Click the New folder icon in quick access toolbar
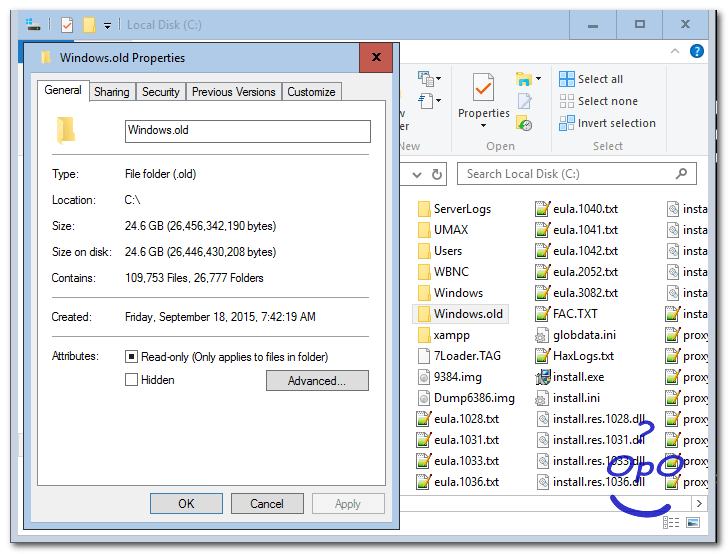The width and height of the screenshot is (728, 554). pos(89,25)
